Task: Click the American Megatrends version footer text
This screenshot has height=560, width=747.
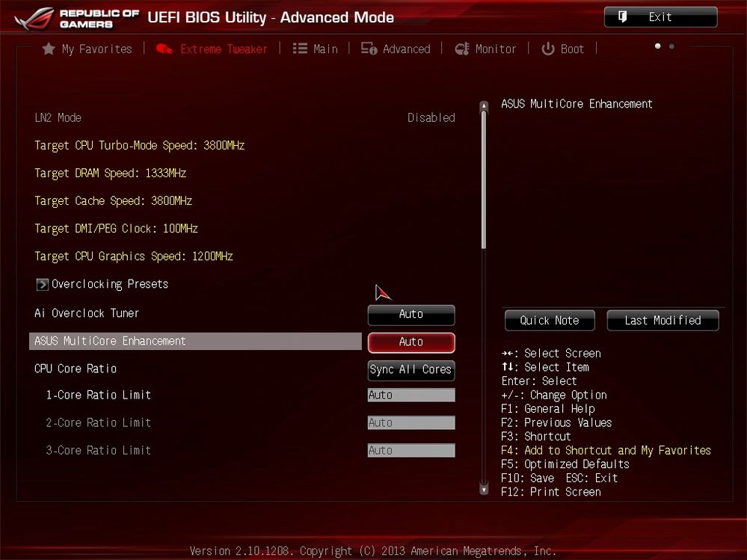Action: coord(373,551)
